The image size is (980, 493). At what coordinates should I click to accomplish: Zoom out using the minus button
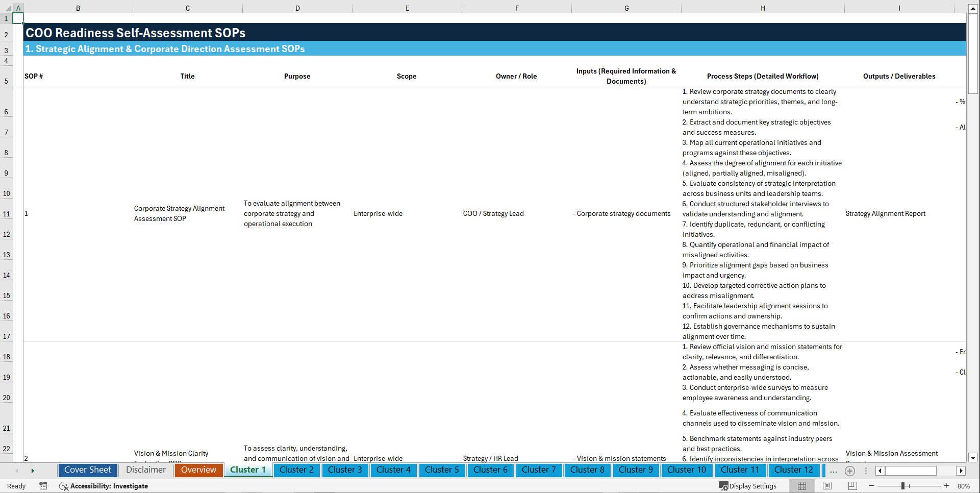[x=872, y=486]
